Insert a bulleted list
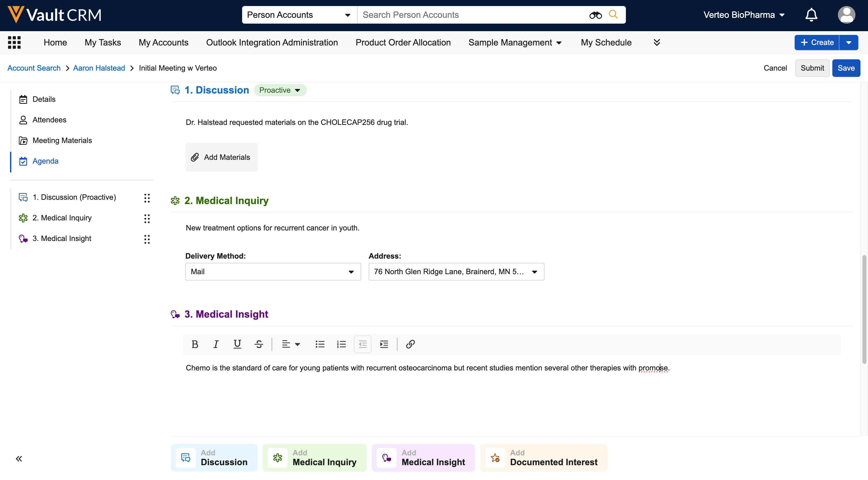This screenshot has width=868, height=480. (x=320, y=344)
